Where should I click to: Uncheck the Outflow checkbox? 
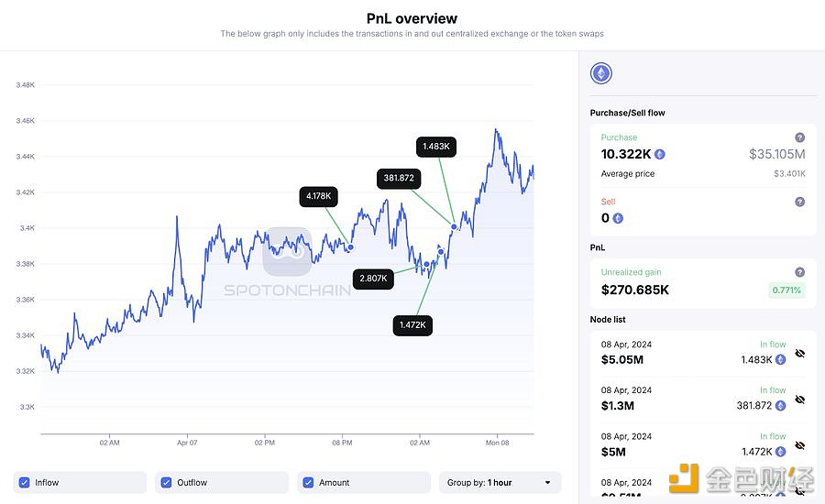coord(166,482)
